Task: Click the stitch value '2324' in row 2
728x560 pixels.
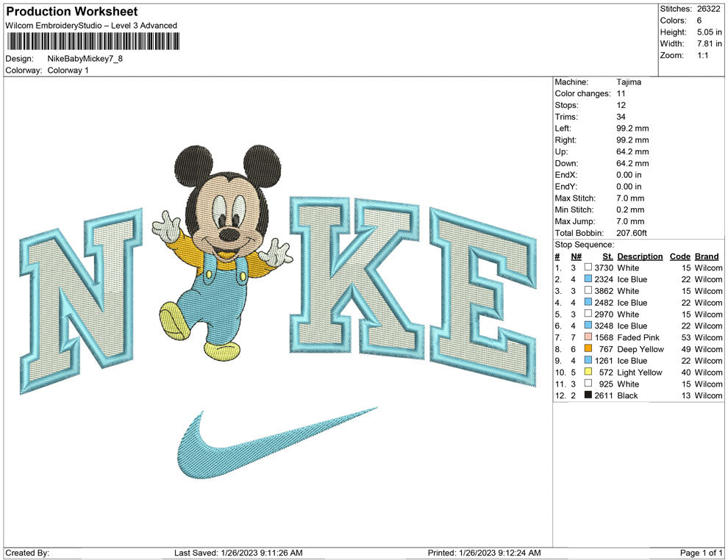Action: (x=604, y=279)
